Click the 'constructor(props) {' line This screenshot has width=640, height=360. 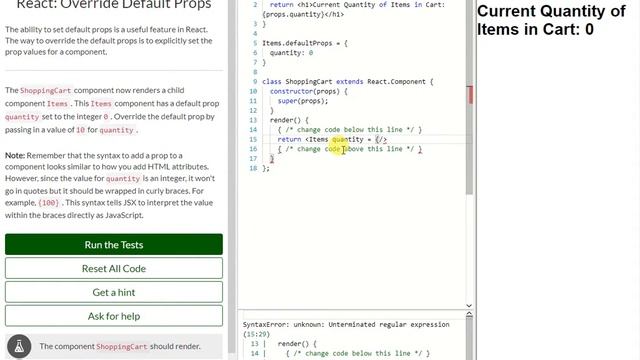[x=309, y=91]
